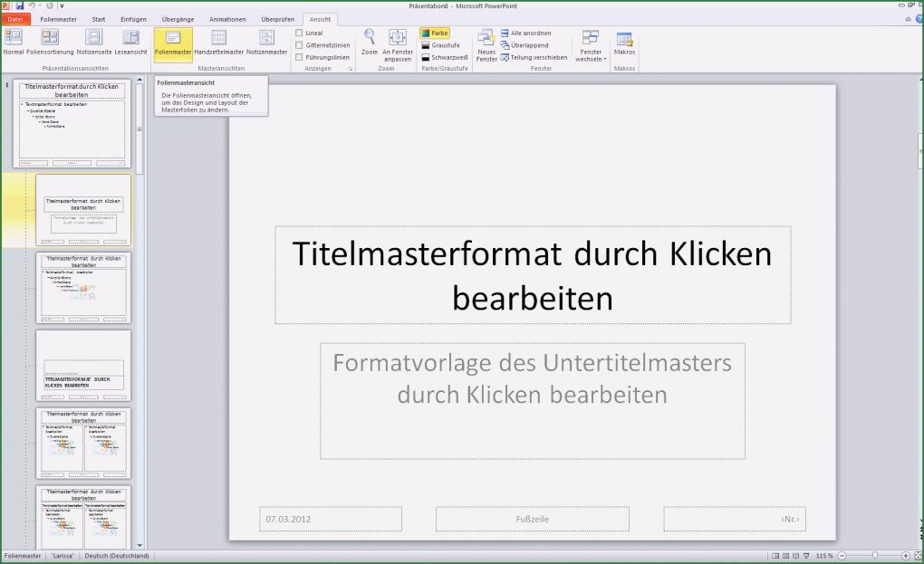Viewport: 924px width, 564px height.
Task: Select the Titelmasterformat title placeholder on slide
Action: [533, 275]
